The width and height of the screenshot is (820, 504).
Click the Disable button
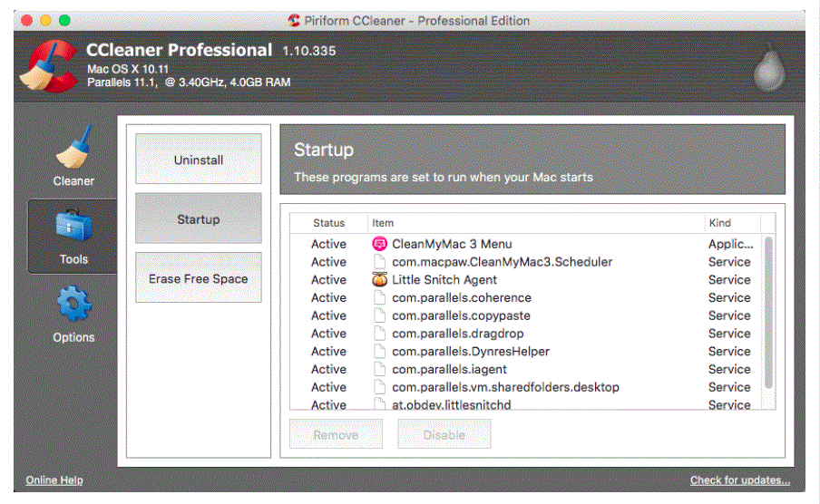444,434
